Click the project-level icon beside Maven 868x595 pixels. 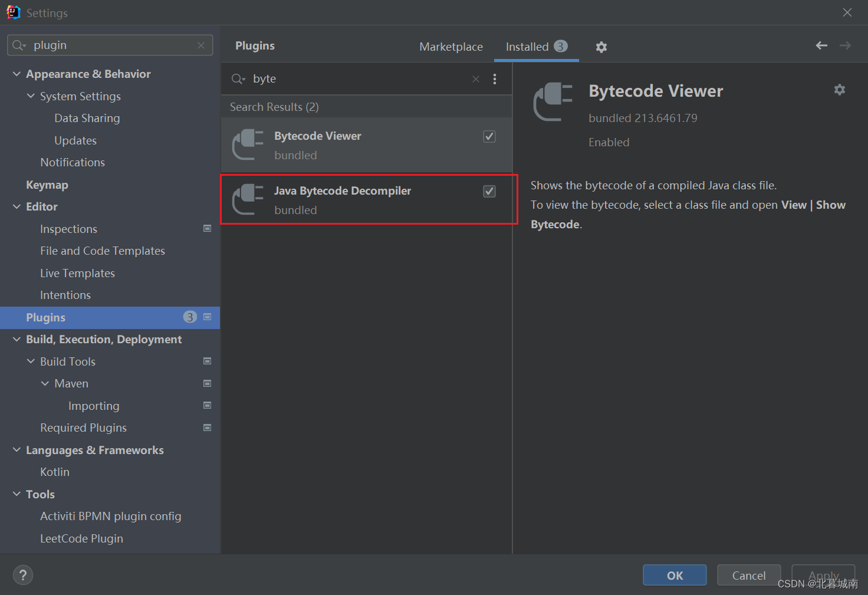pyautogui.click(x=207, y=383)
